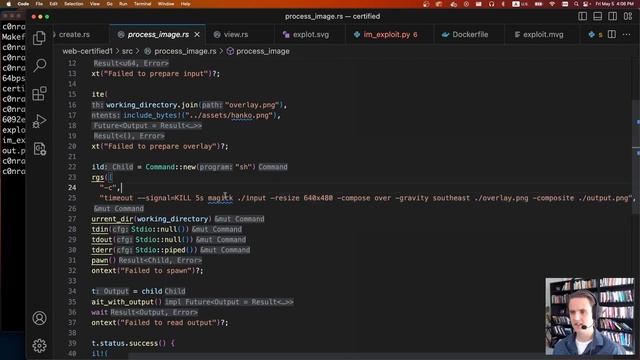The image size is (640, 360).
Task: Click the src breadcrumb
Action: click(127, 51)
